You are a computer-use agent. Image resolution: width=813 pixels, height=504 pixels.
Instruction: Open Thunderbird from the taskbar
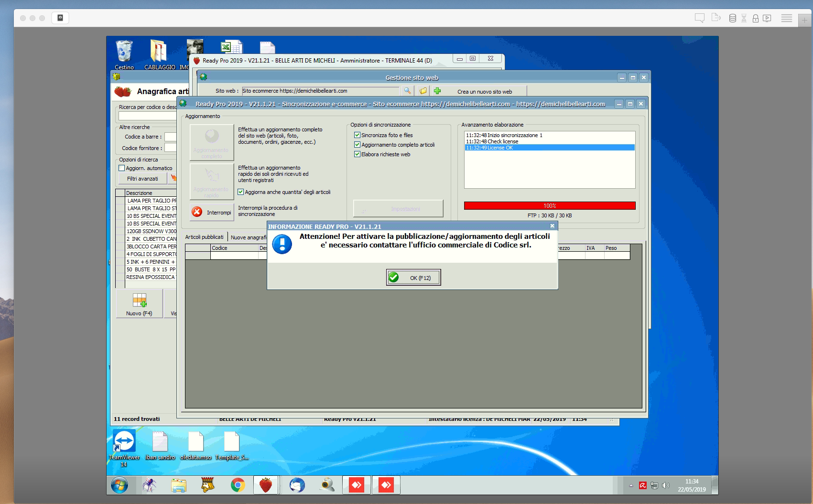pyautogui.click(x=297, y=485)
